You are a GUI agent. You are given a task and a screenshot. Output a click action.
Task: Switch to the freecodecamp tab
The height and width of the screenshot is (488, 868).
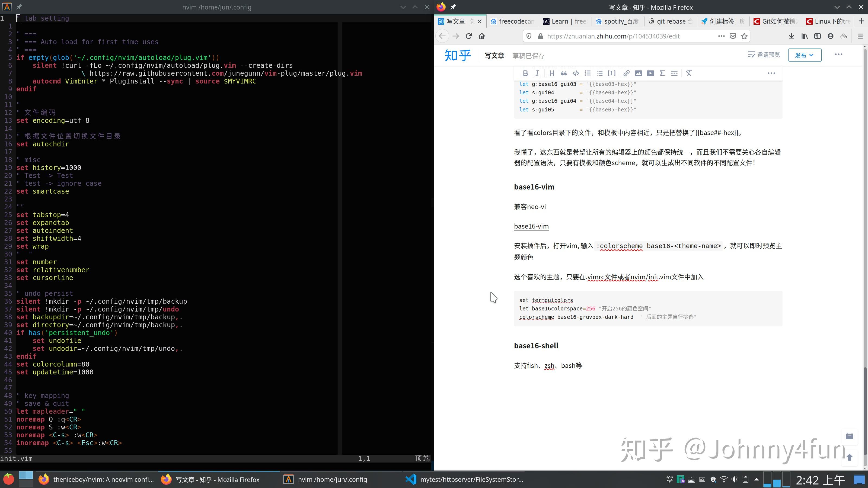click(x=512, y=21)
